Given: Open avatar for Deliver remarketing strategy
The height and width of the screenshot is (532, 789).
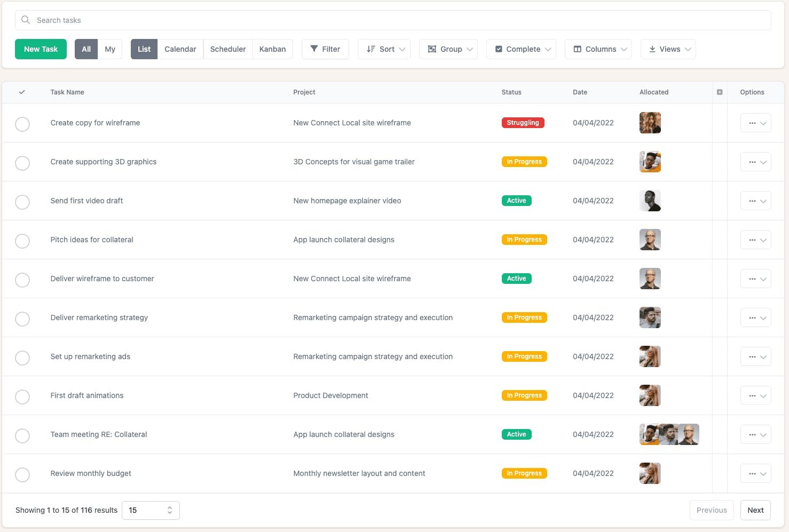Looking at the screenshot, I should point(650,317).
